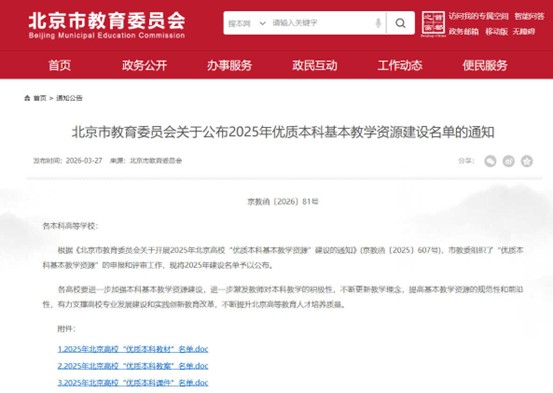The width and height of the screenshot is (553, 393).
Task: Go to 首页 via breadcrumb text
Action: (x=40, y=98)
